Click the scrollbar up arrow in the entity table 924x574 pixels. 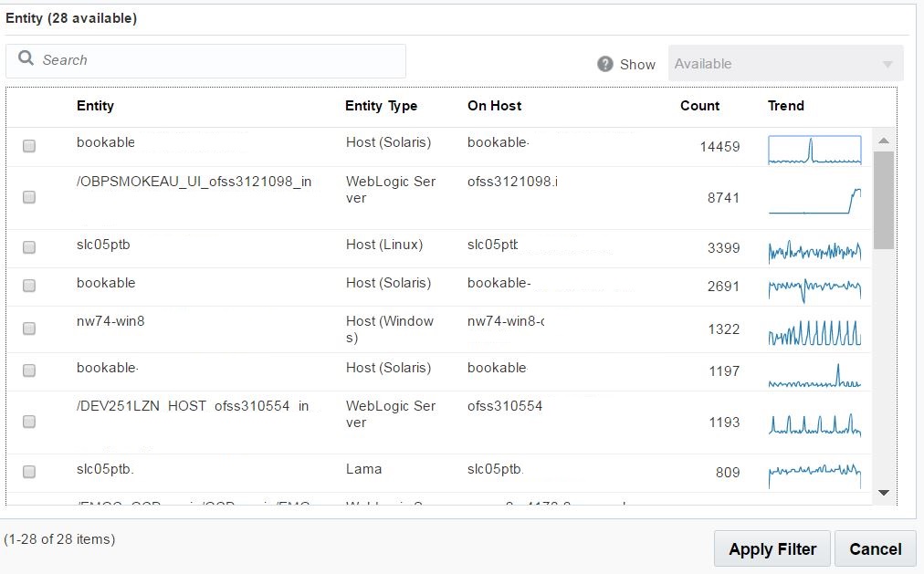tap(883, 141)
